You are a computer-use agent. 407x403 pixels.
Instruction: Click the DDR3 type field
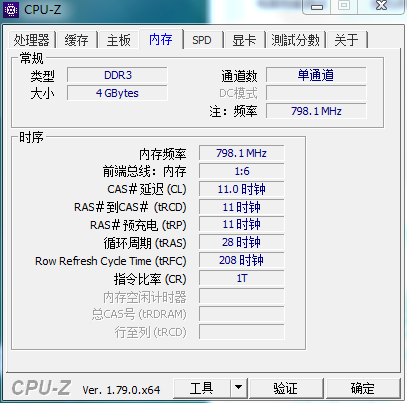(x=117, y=75)
